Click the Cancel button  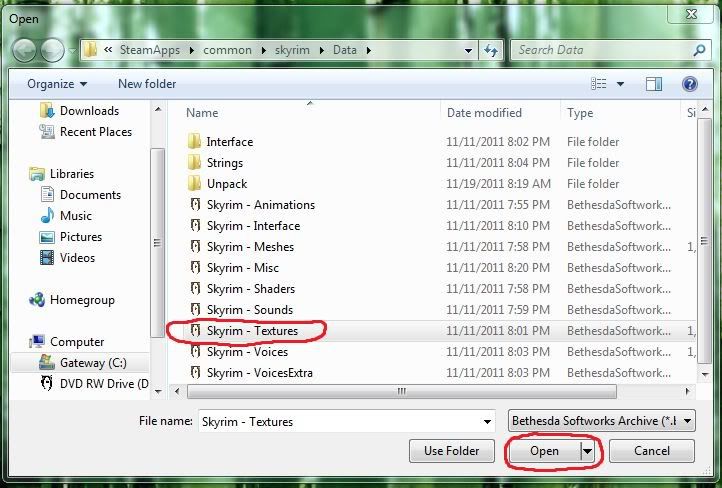652,451
